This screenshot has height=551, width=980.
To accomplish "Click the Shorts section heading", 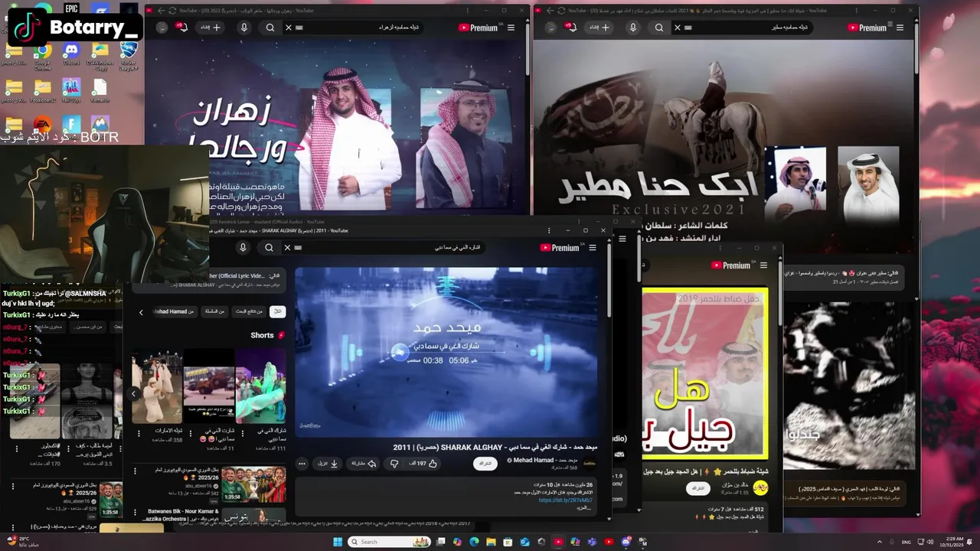I will (x=267, y=335).
